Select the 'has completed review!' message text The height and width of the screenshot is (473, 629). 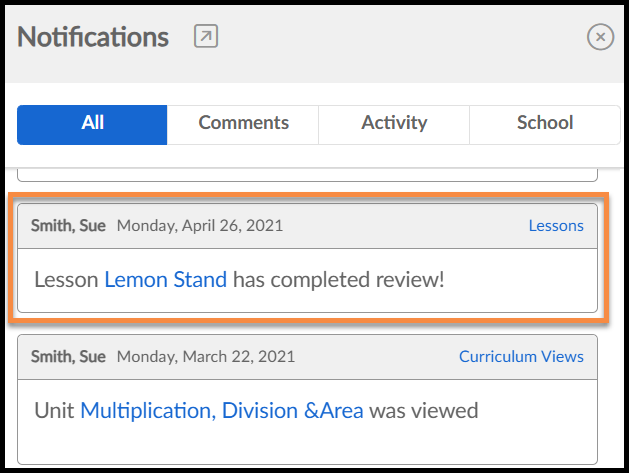coord(338,279)
